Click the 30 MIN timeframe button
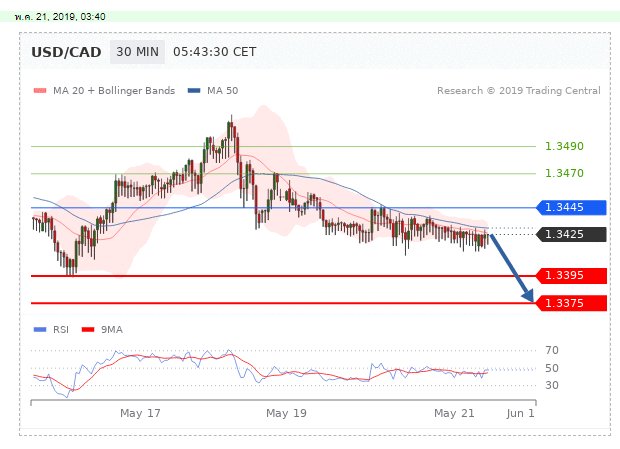The width and height of the screenshot is (620, 449). click(137, 52)
